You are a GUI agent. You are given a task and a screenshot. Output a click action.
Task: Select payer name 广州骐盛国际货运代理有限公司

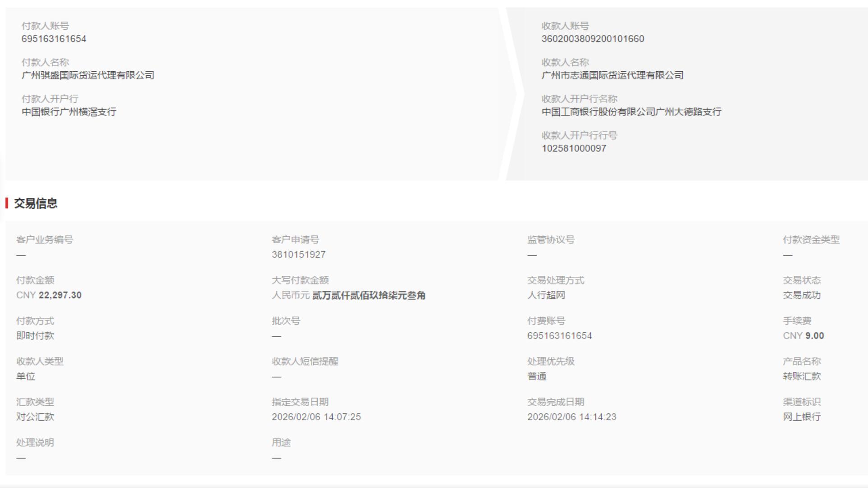88,75
